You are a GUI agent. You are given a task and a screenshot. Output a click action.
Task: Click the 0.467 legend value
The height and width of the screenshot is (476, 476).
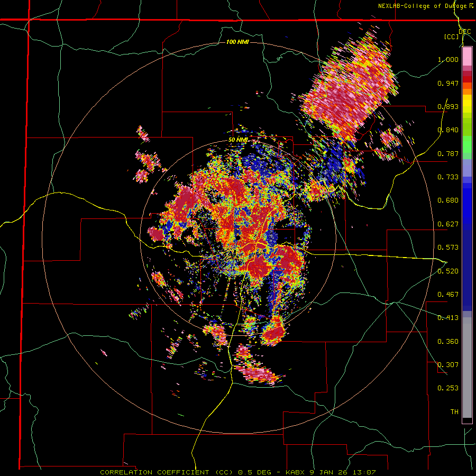[448, 295]
